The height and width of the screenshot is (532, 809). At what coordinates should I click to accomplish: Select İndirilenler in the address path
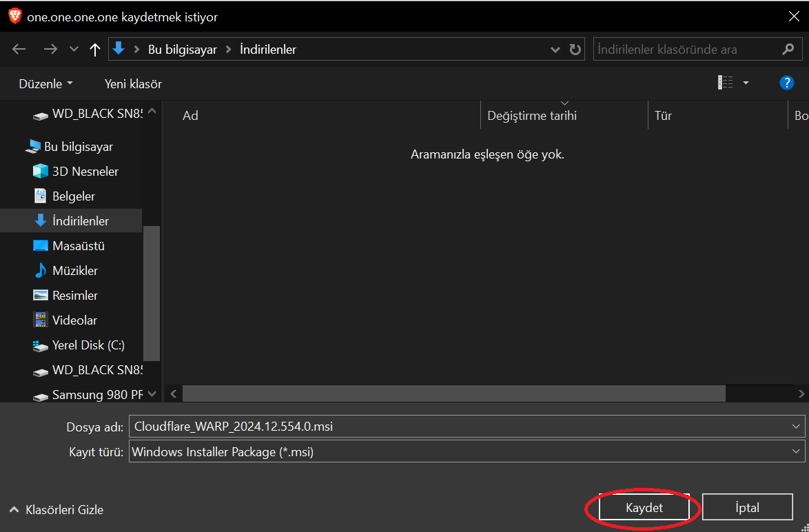[x=268, y=50]
